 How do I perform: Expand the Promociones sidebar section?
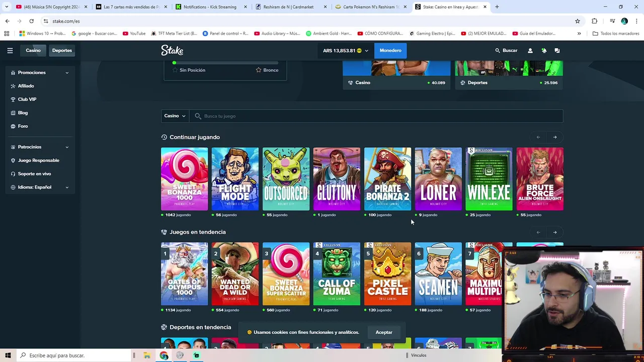(40, 72)
